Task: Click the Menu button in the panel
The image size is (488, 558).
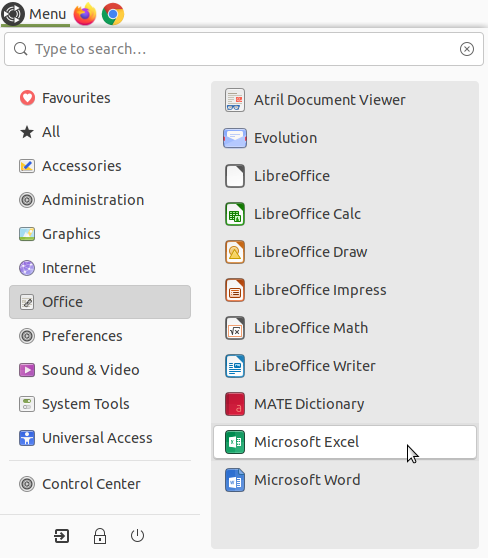Action: 35,14
